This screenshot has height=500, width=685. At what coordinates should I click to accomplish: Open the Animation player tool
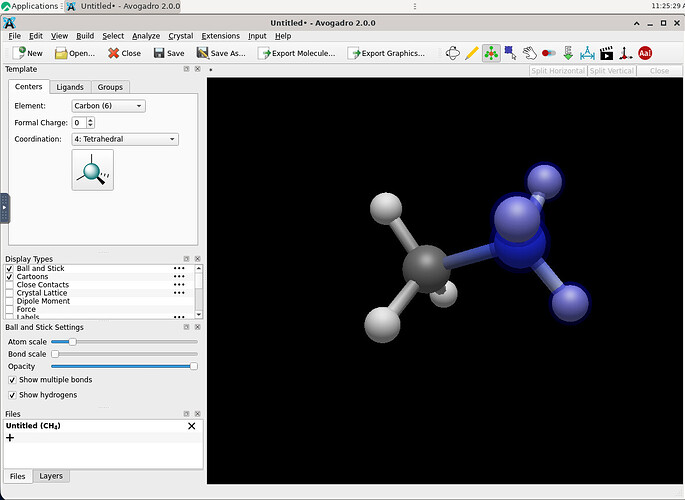[x=606, y=53]
